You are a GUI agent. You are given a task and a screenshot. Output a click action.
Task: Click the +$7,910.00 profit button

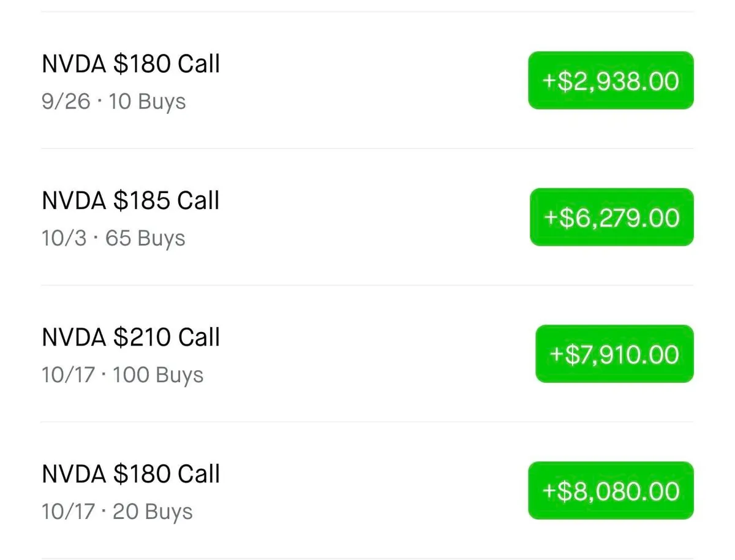(614, 354)
